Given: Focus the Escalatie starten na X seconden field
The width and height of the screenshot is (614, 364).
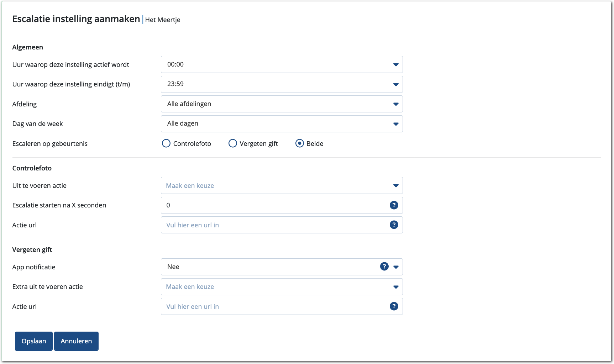Looking at the screenshot, I should tap(274, 205).
